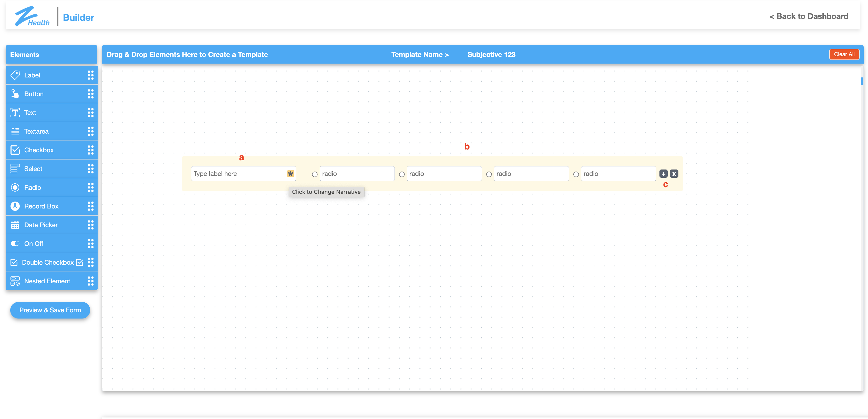Screen dimensions: 868x419
Task: Grab the drag handle for Radio
Action: point(91,187)
